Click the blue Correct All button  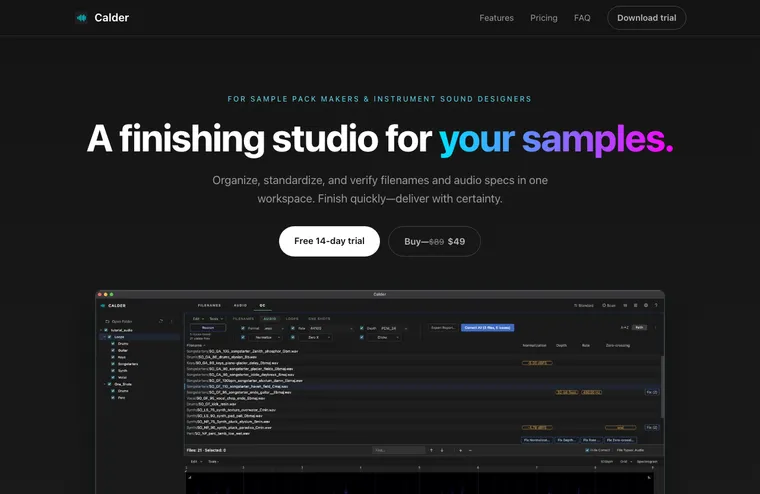(x=487, y=328)
